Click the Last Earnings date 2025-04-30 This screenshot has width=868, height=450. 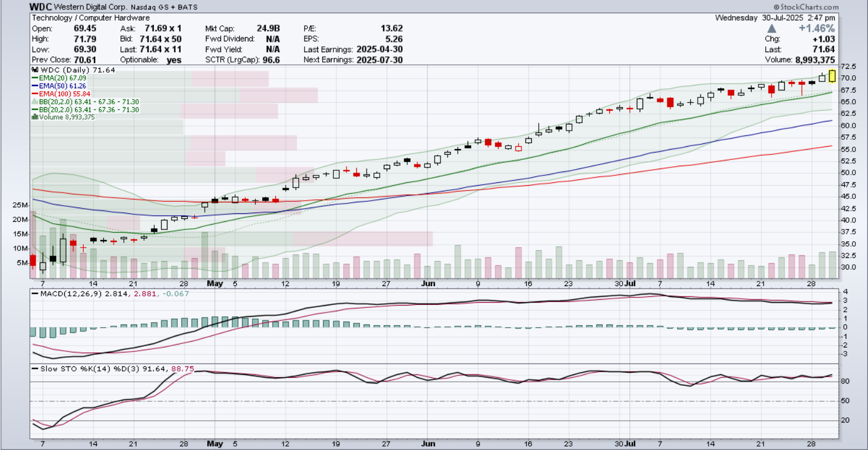pyautogui.click(x=379, y=49)
